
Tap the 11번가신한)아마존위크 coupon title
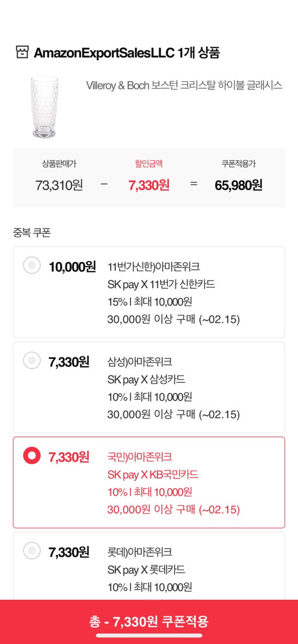coord(154,267)
